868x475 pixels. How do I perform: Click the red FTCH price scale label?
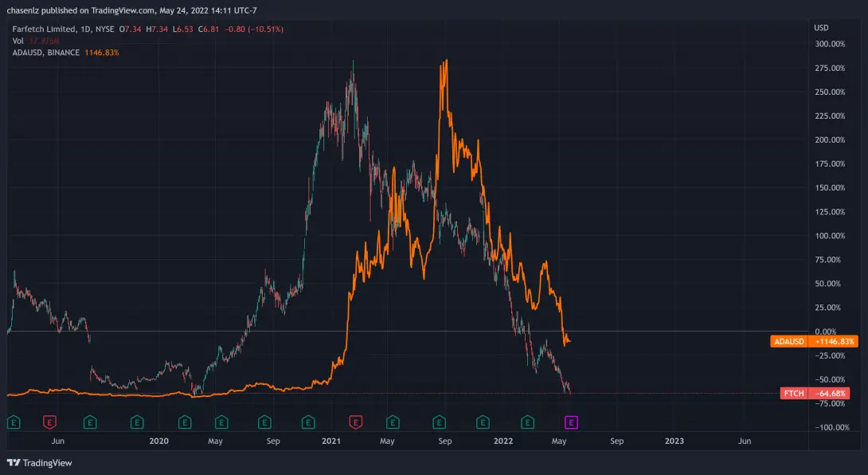(x=794, y=394)
